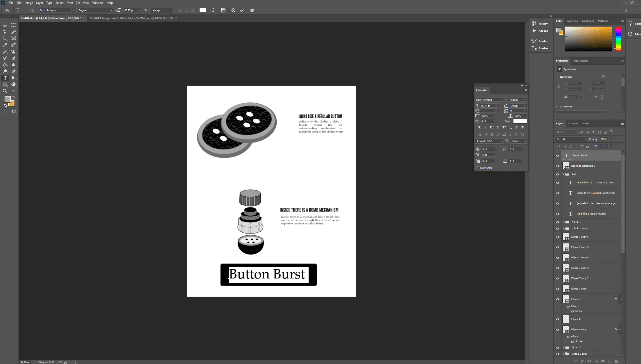Open Book Antiqua font family dropdown
The height and width of the screenshot is (364, 641).
[73, 10]
